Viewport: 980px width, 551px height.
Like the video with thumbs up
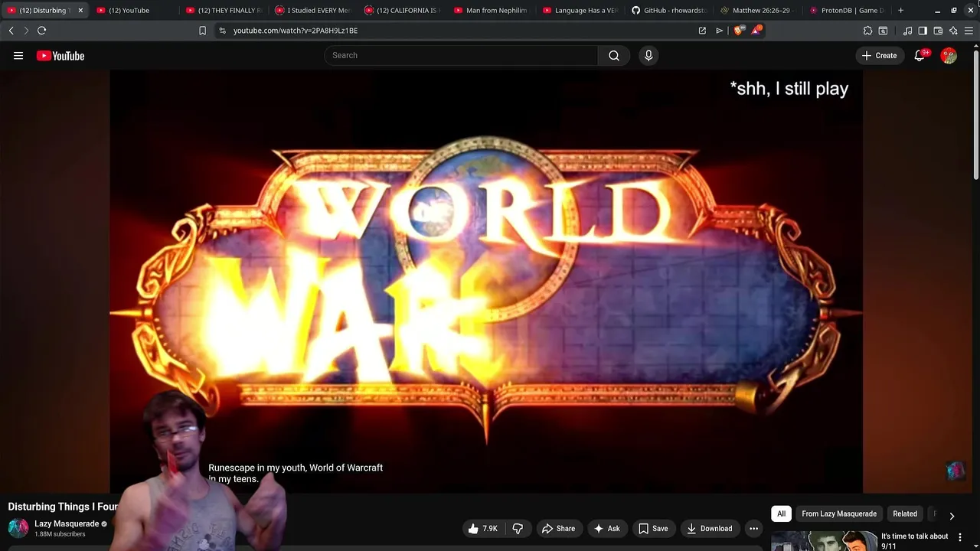click(483, 528)
